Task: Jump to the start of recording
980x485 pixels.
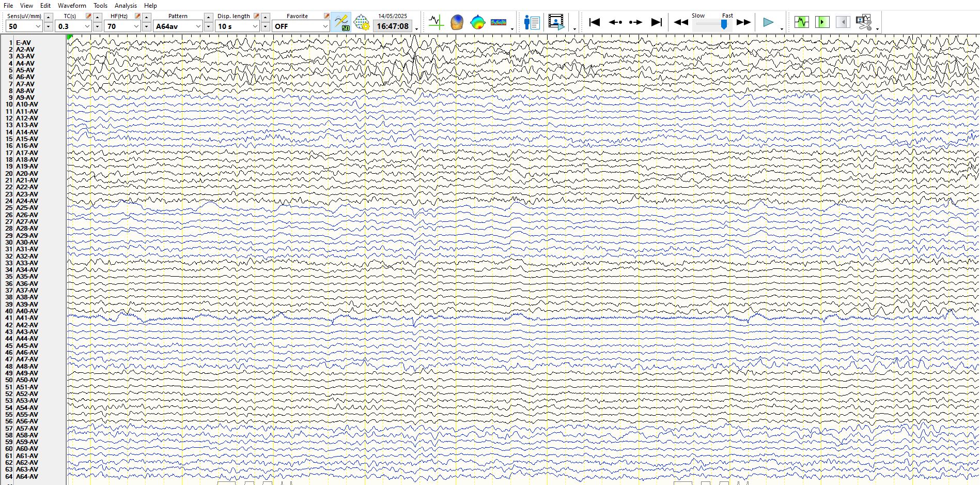Action: click(x=595, y=22)
